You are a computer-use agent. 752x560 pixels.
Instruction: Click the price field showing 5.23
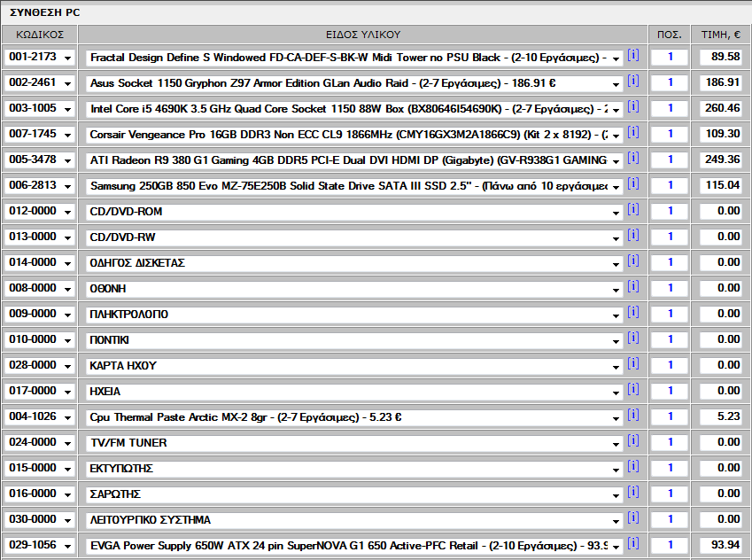click(x=721, y=416)
